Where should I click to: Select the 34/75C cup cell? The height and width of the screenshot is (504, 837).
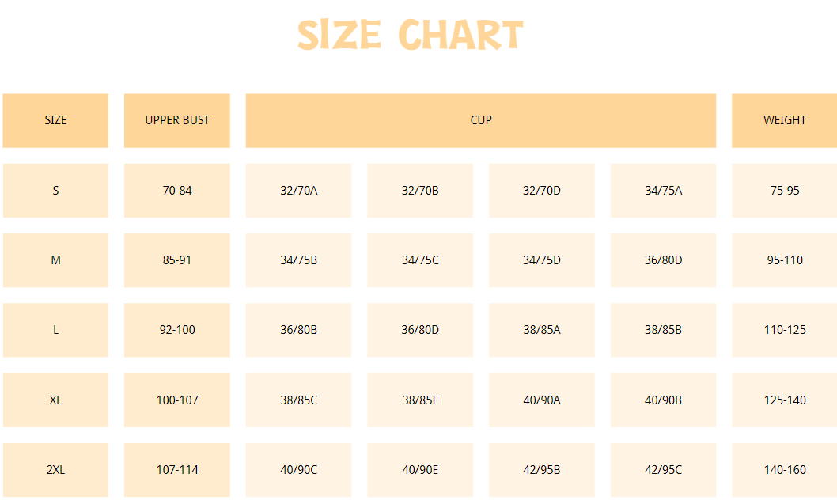[420, 260]
